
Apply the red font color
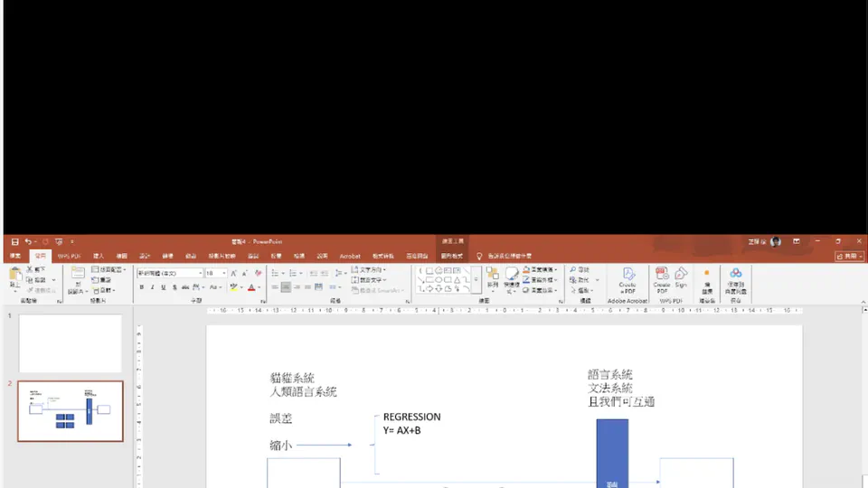[x=251, y=287]
